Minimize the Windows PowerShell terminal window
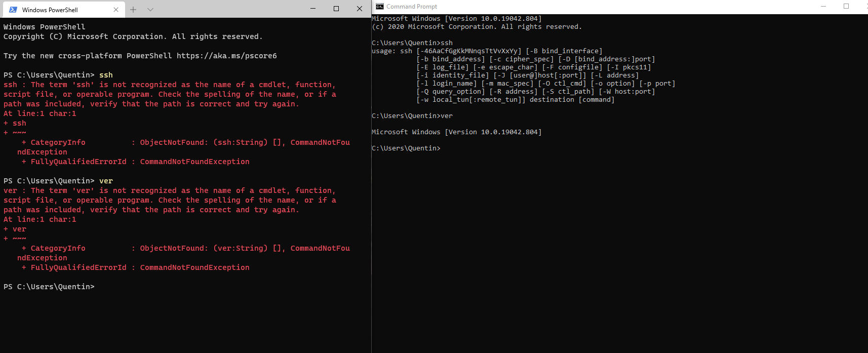 pyautogui.click(x=313, y=9)
